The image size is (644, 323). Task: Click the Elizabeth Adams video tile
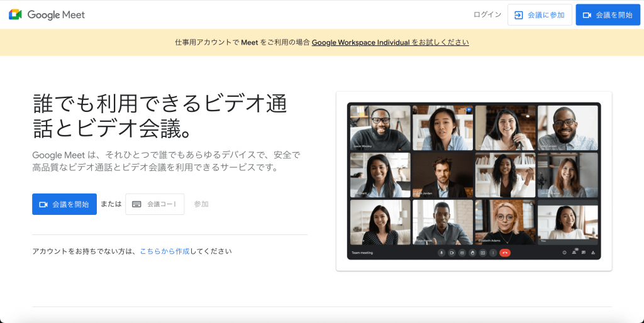[x=505, y=222]
